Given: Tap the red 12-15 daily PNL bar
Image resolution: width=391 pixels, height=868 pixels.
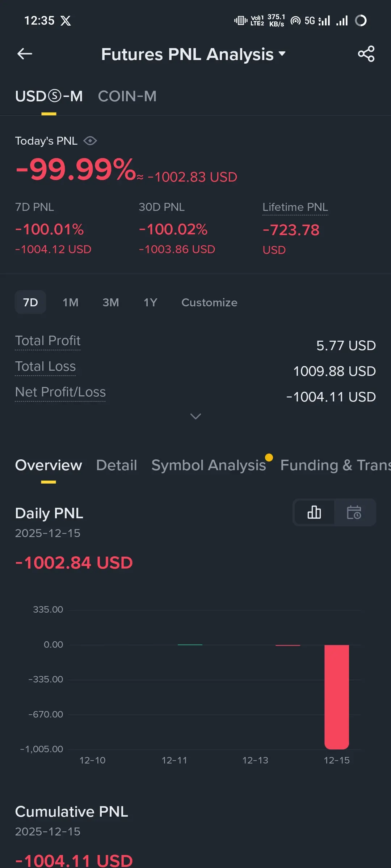Looking at the screenshot, I should click(x=337, y=696).
